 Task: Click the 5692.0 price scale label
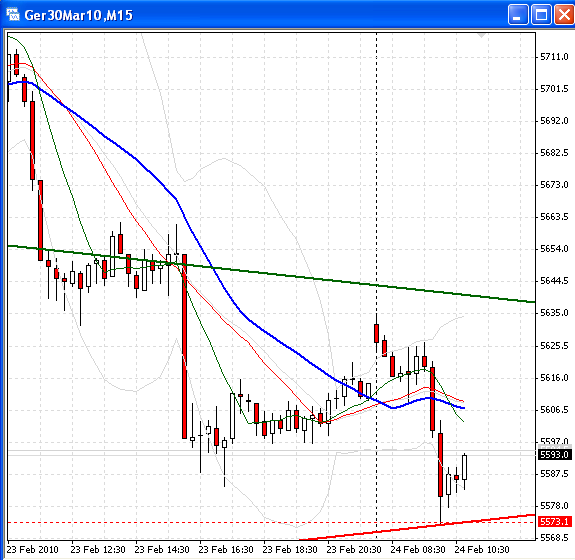tap(554, 121)
